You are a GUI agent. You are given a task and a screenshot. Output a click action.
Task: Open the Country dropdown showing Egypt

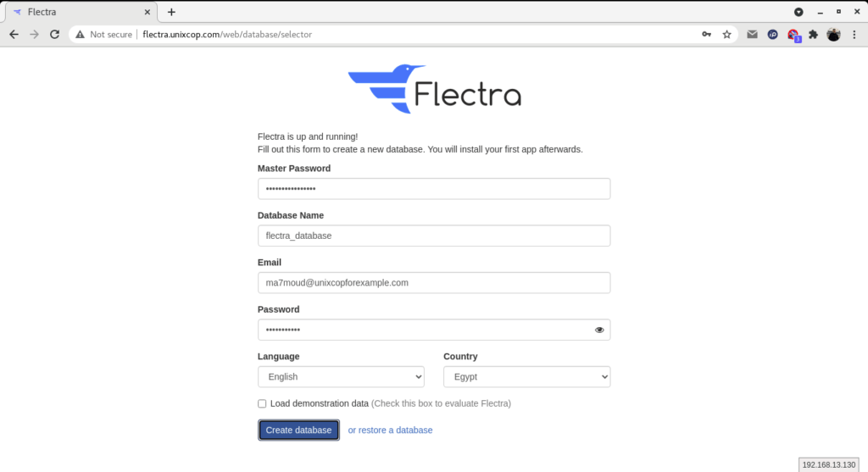pyautogui.click(x=527, y=377)
